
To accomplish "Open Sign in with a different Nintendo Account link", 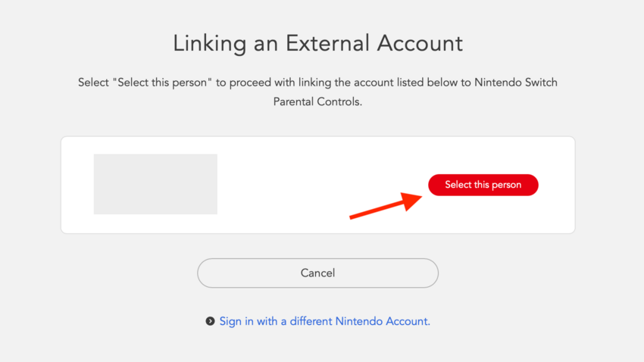I will (324, 321).
